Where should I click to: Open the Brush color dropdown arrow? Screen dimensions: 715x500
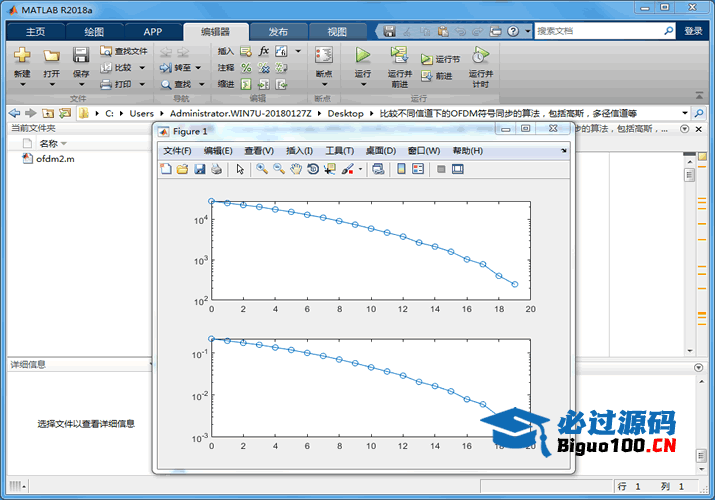360,169
